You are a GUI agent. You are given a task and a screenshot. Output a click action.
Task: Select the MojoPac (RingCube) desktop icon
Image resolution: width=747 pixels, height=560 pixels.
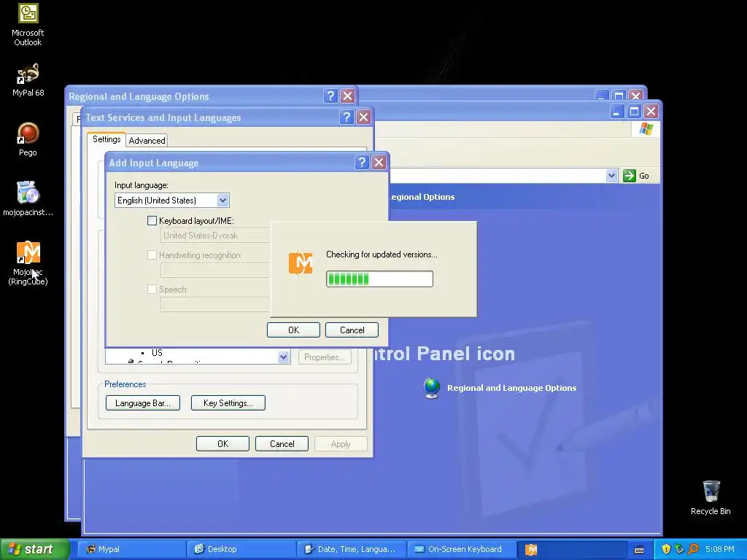click(x=28, y=262)
